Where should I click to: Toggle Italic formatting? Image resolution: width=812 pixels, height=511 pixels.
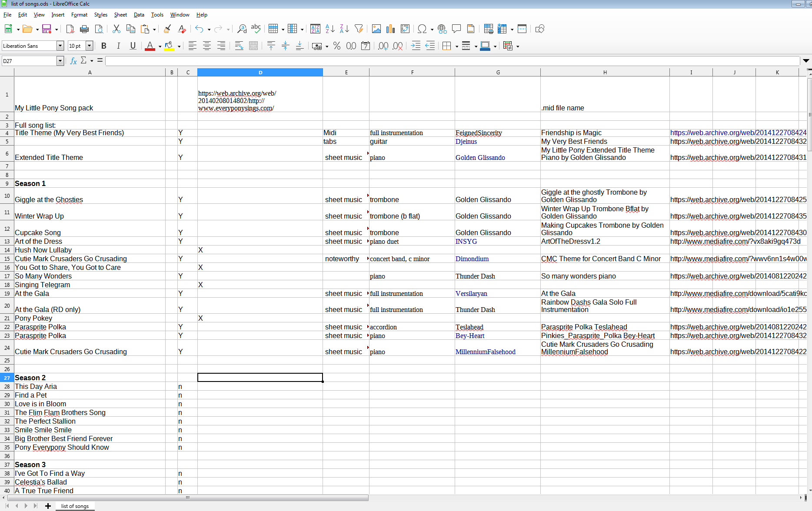118,46
